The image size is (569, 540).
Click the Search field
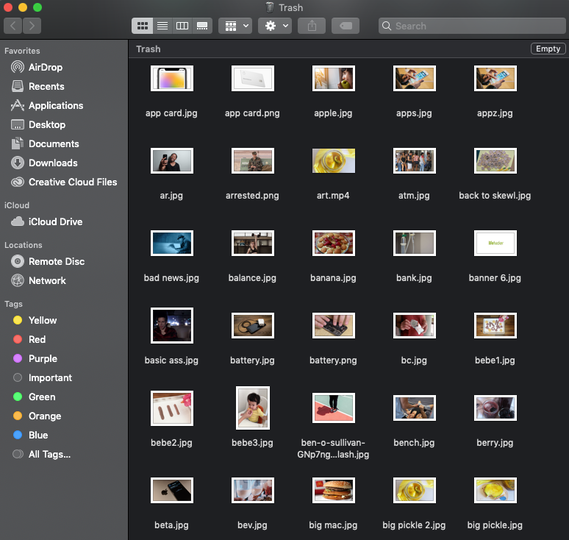[472, 26]
